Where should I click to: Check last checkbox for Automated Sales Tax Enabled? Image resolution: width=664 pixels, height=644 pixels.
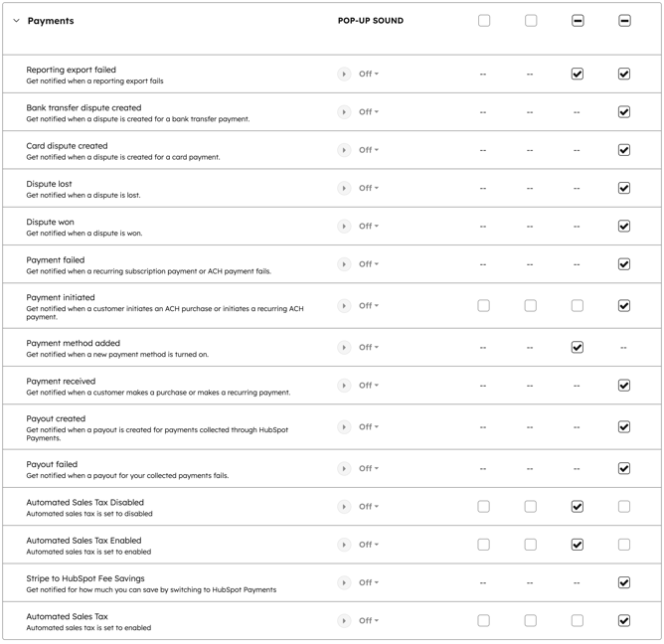(x=624, y=545)
